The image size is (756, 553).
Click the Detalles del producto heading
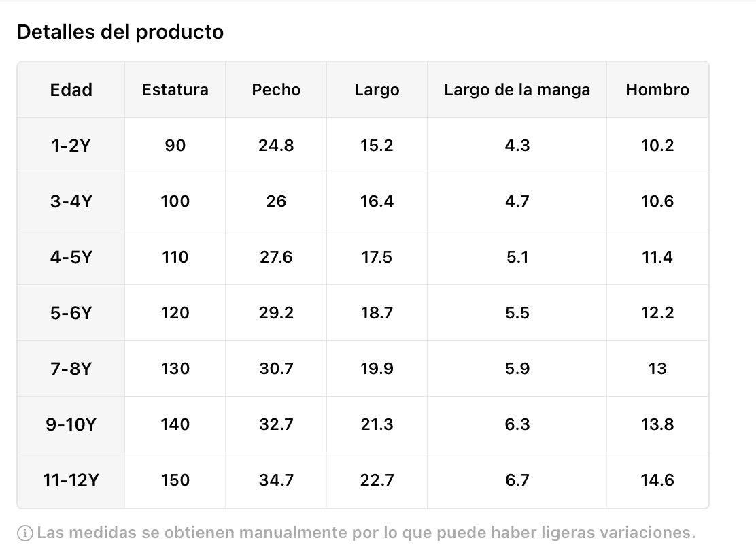pyautogui.click(x=120, y=32)
